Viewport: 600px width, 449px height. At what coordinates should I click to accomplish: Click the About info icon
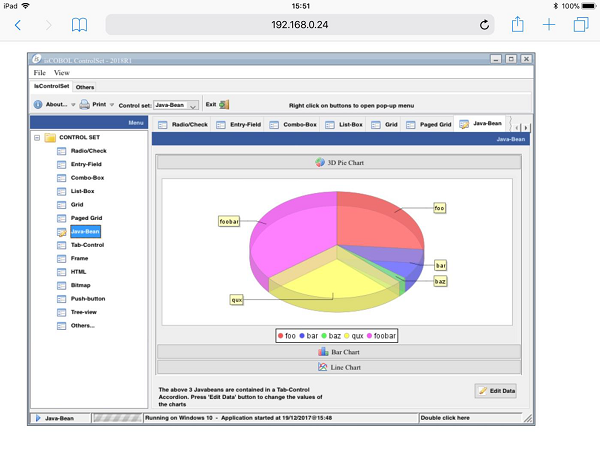[38, 104]
